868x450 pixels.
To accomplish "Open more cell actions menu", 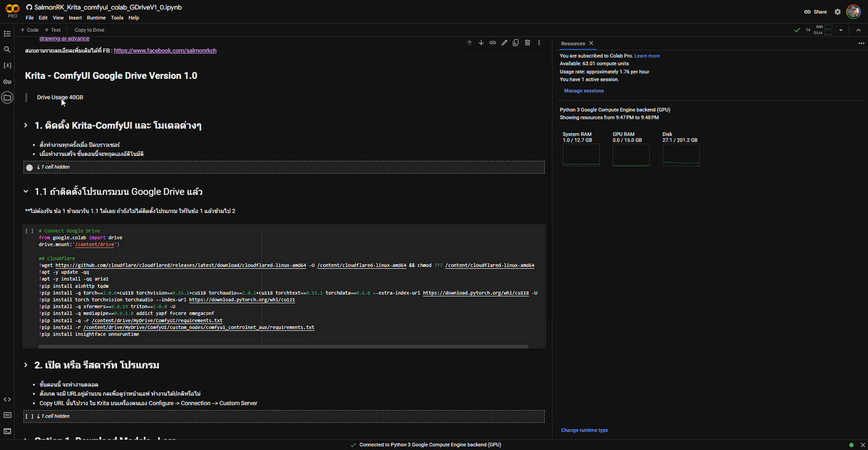I will [539, 43].
